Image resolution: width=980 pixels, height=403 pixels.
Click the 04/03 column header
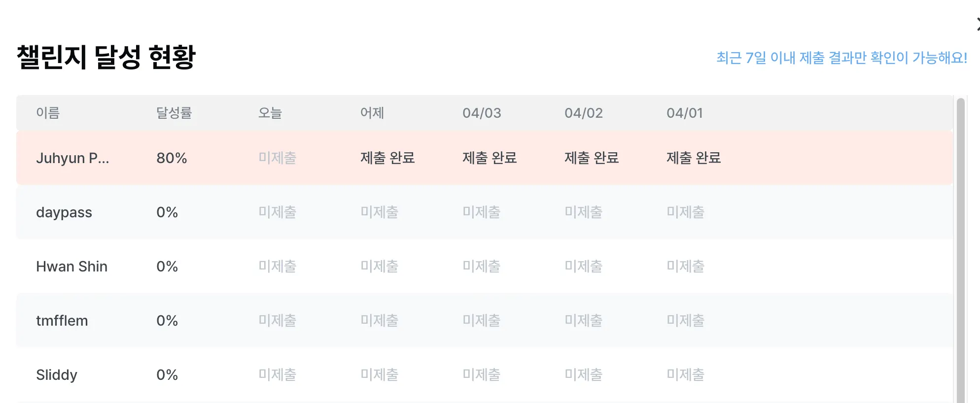point(482,113)
